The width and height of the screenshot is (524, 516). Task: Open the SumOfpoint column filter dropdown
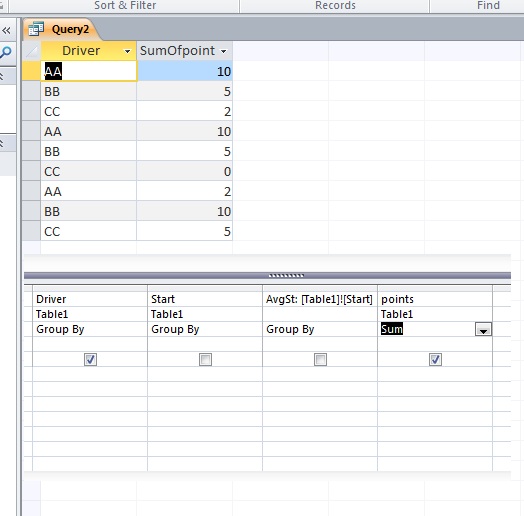pos(224,51)
